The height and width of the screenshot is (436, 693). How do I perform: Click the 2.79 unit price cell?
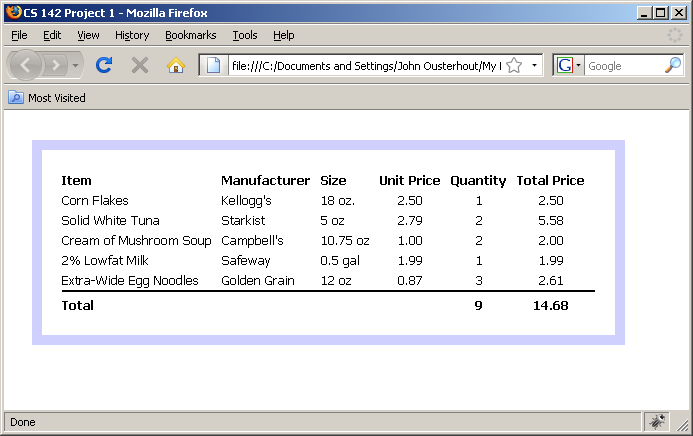point(410,220)
